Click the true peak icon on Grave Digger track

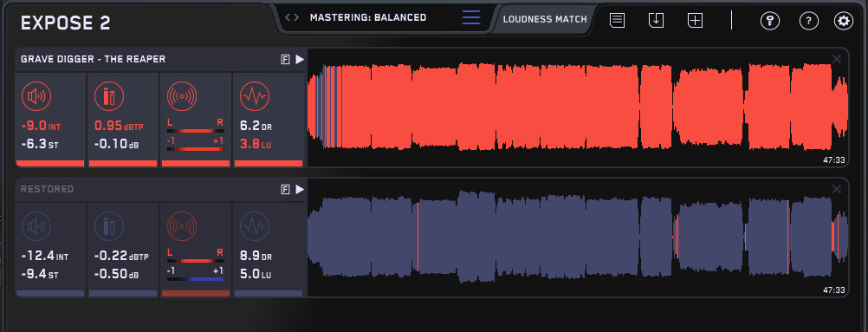coord(109,96)
